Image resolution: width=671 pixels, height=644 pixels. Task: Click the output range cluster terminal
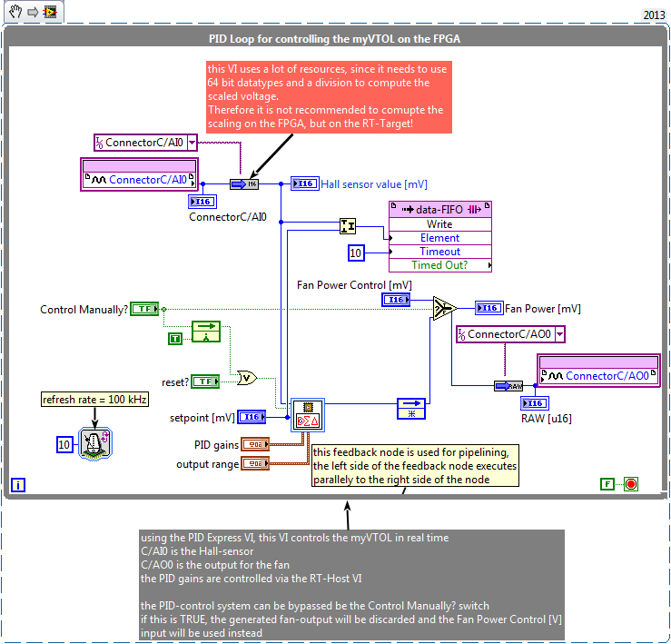pos(255,463)
